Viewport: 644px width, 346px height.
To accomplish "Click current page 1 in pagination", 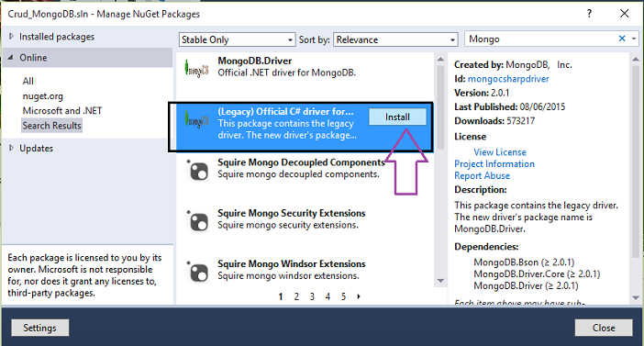I will click(x=281, y=296).
